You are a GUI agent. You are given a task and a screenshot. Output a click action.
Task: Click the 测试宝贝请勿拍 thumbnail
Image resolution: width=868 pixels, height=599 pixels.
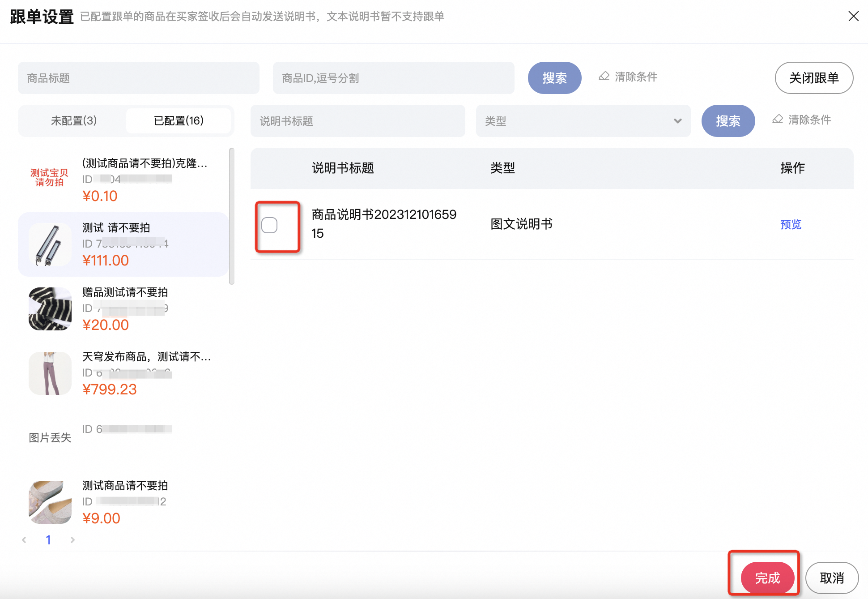[50, 178]
